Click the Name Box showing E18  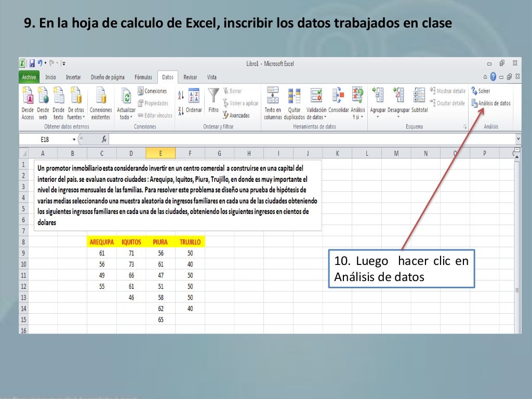[45, 139]
